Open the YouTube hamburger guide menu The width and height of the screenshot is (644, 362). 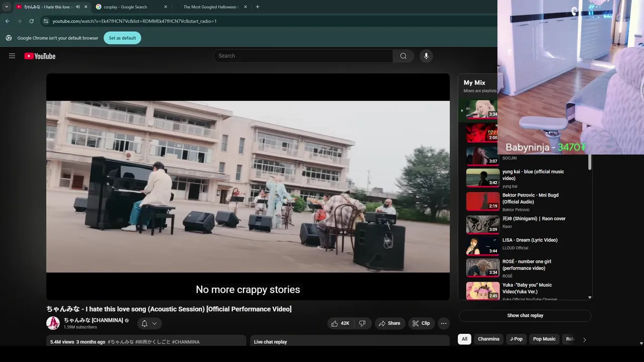click(12, 56)
